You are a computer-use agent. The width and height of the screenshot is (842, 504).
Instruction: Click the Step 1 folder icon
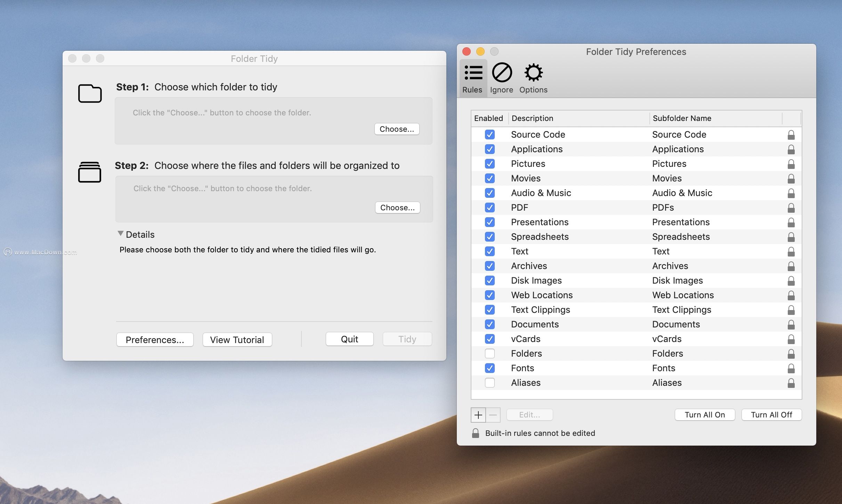click(x=90, y=93)
